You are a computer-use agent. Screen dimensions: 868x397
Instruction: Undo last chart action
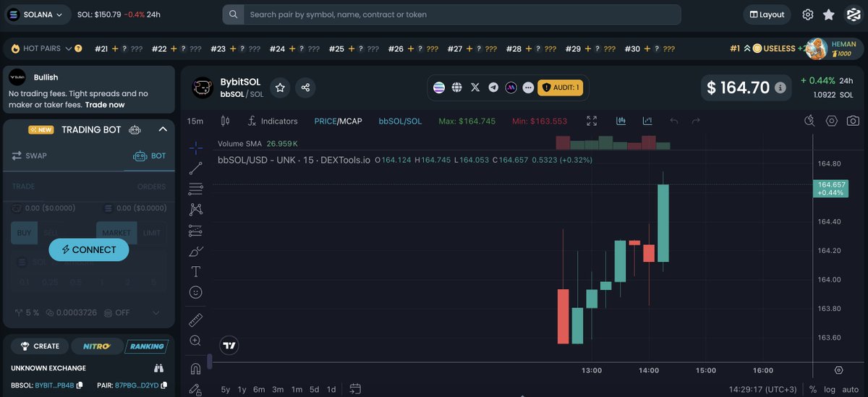[x=674, y=121]
